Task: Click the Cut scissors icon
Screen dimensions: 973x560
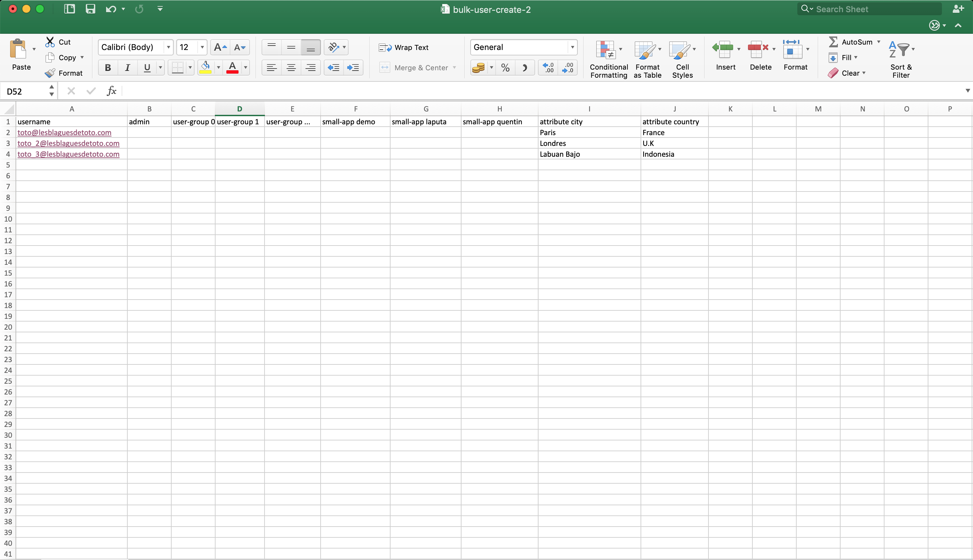Action: click(x=50, y=42)
